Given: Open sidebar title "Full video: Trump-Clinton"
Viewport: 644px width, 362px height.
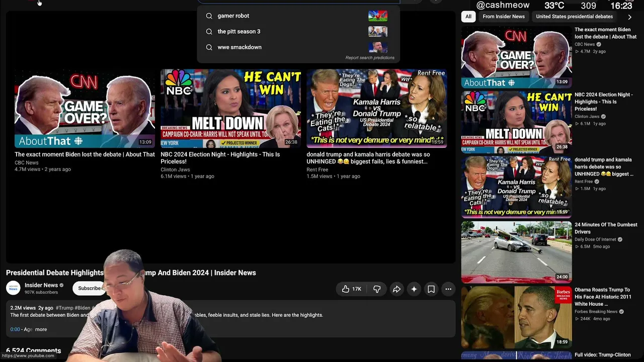Looking at the screenshot, I should point(603,355).
